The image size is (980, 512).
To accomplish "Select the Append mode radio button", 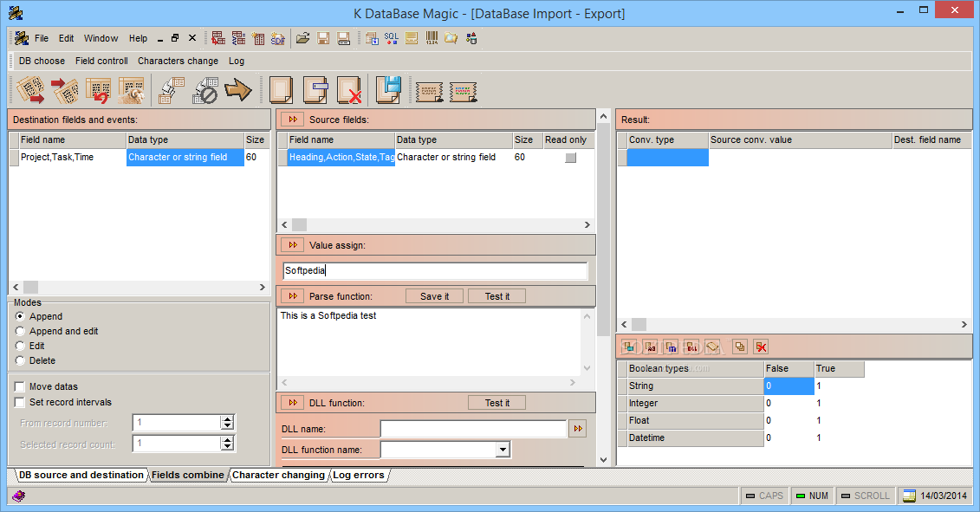I will [20, 316].
